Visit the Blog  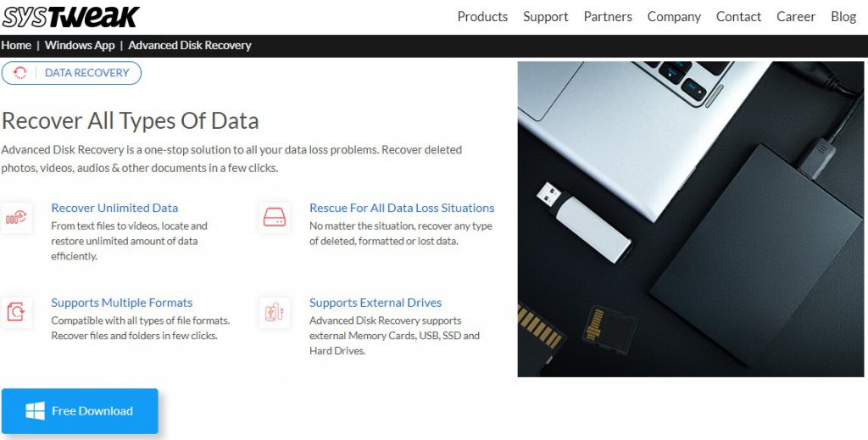coord(843,17)
